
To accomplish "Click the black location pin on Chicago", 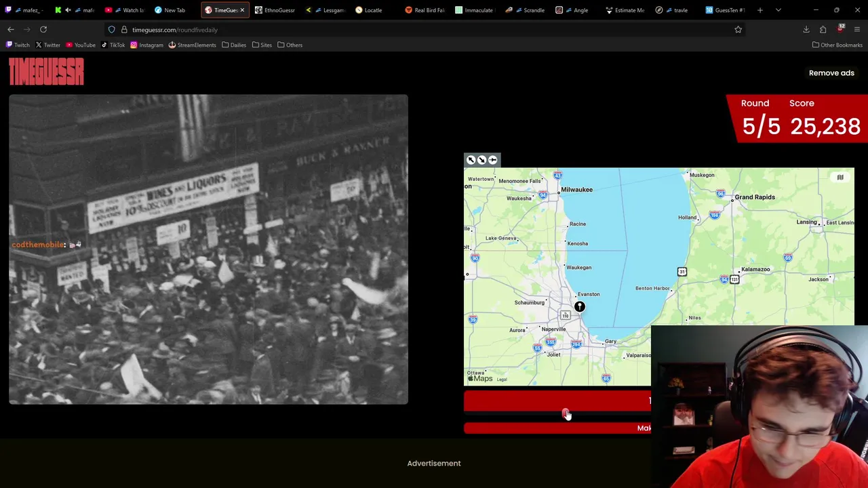I will 580,307.
